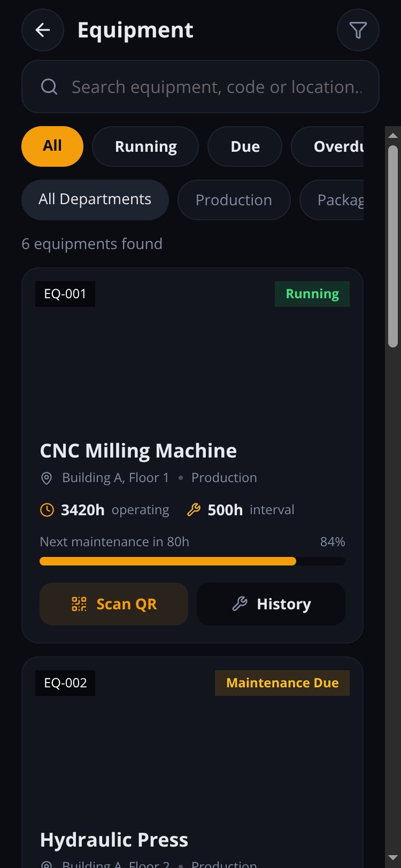Focus the search equipment input field
The height and width of the screenshot is (868, 401).
pyautogui.click(x=200, y=87)
